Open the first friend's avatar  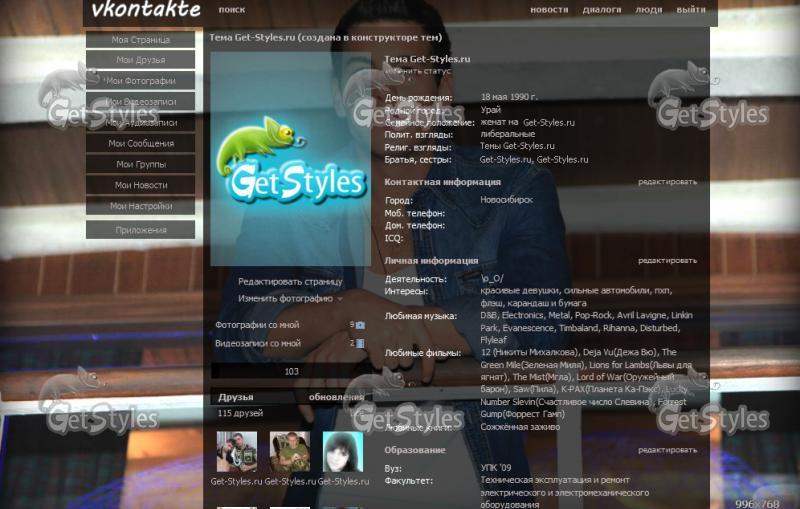[x=237, y=452]
